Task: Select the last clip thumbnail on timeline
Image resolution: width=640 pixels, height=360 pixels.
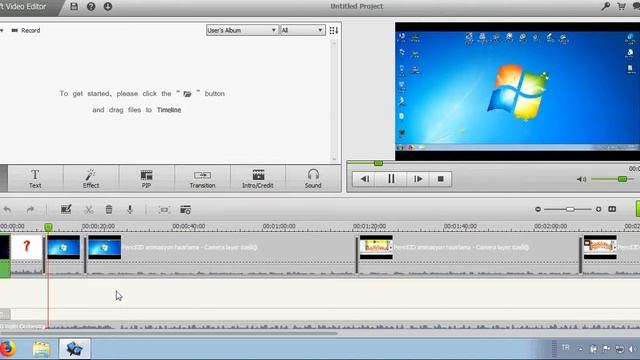Action: tap(600, 247)
